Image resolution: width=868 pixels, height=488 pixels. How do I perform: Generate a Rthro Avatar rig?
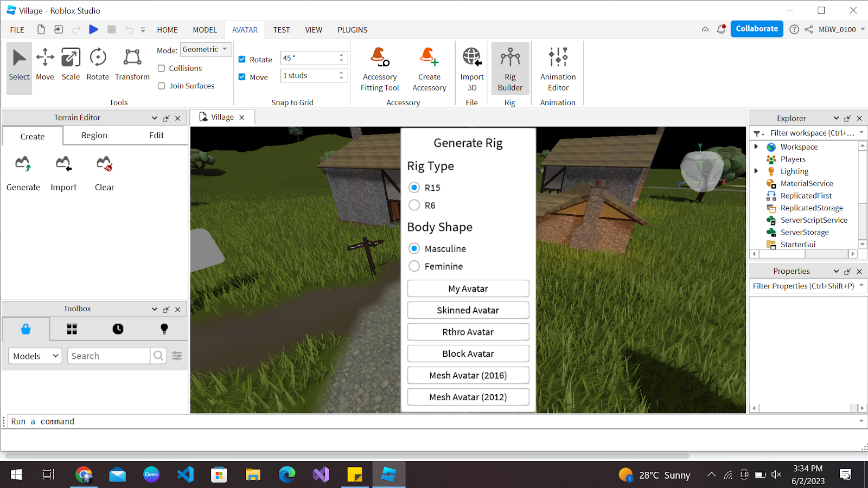[468, 332]
